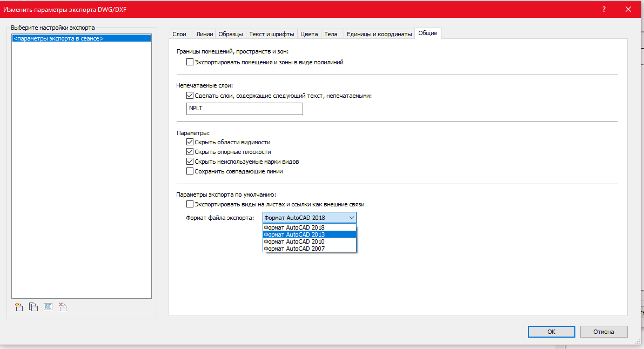Choose 'Формат AutoCAD 2013' option
644x349 pixels.
[x=309, y=234]
